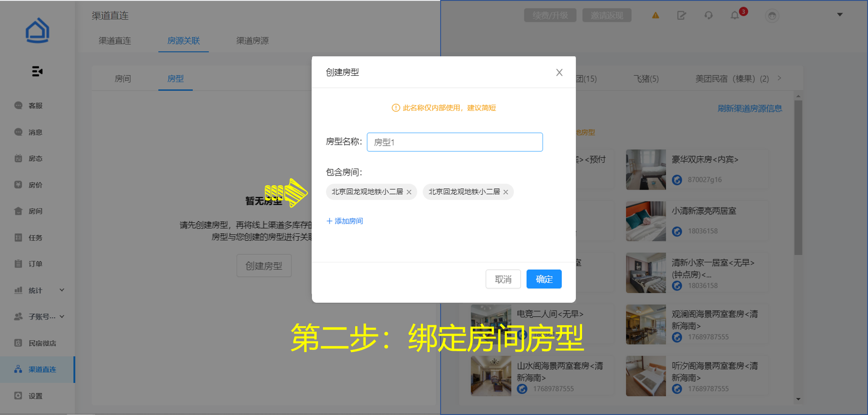Open 听汐阁海景两室套房 listing thumbnail

646,376
